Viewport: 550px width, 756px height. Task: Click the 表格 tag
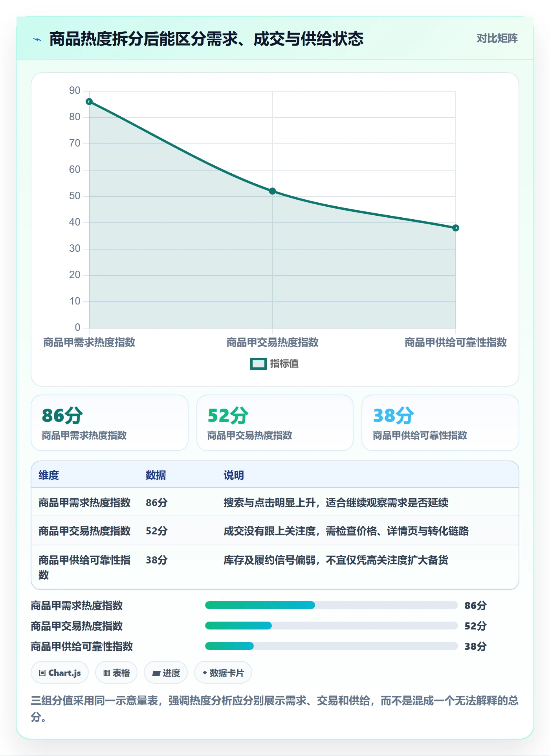[116, 673]
